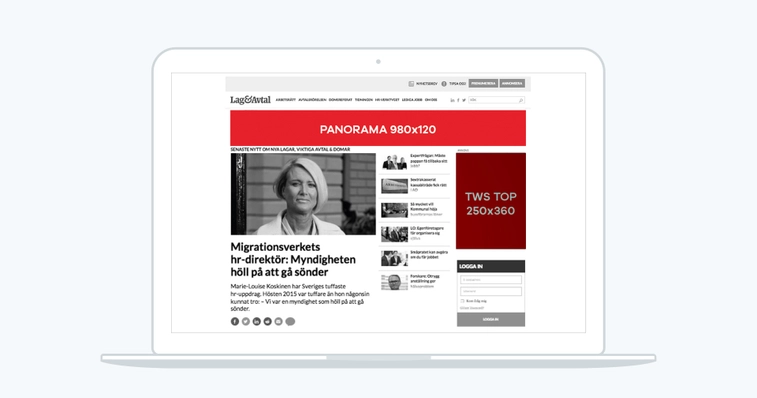Click the Tipsa oss icon in top bar

pos(444,84)
